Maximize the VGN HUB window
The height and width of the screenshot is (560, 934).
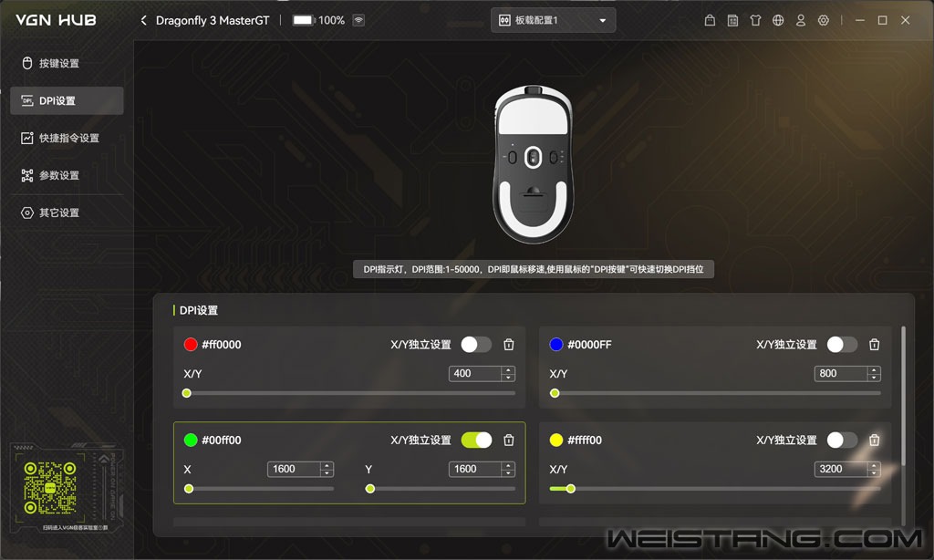tap(883, 20)
